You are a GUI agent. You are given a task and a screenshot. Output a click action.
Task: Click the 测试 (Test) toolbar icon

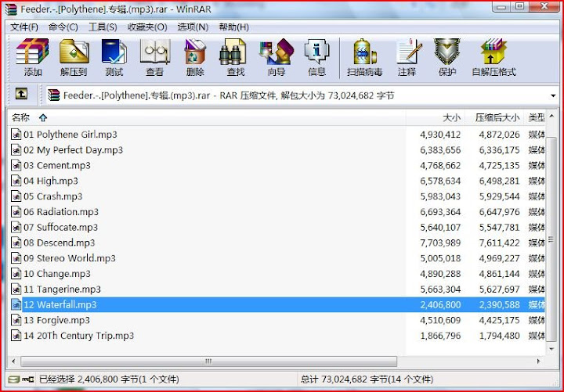click(x=114, y=57)
